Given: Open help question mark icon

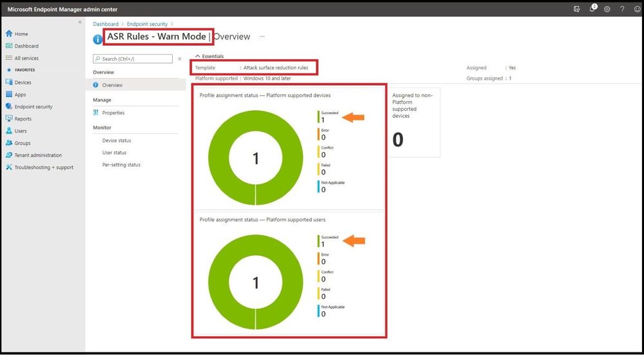Looking at the screenshot, I should [x=622, y=9].
